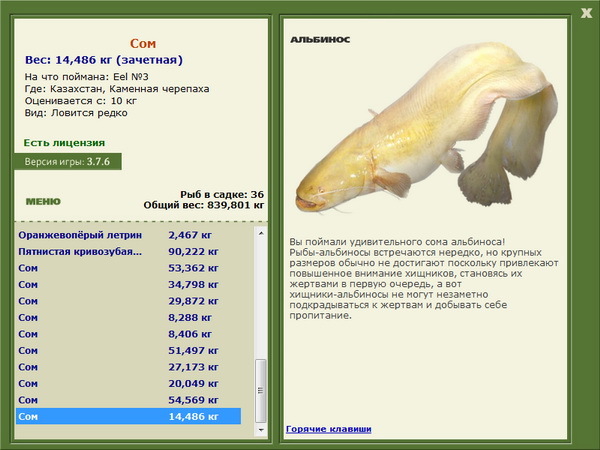Select the Сом weighing 27,173 кг
Screen dimensions: 600x450
(129, 367)
